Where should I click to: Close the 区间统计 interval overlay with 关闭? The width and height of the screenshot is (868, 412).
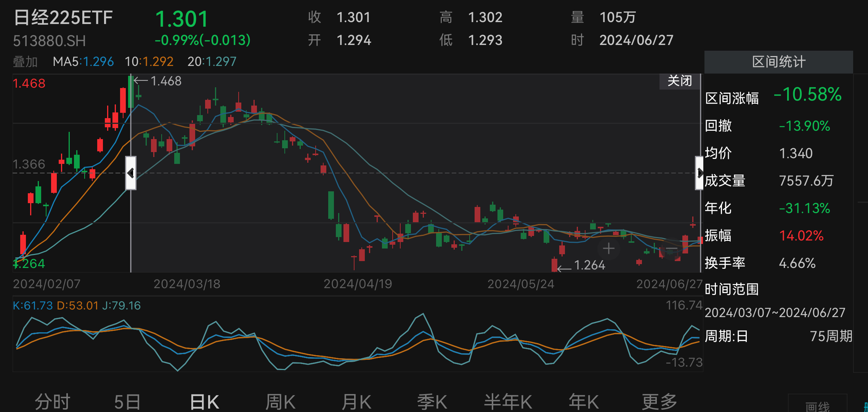679,81
